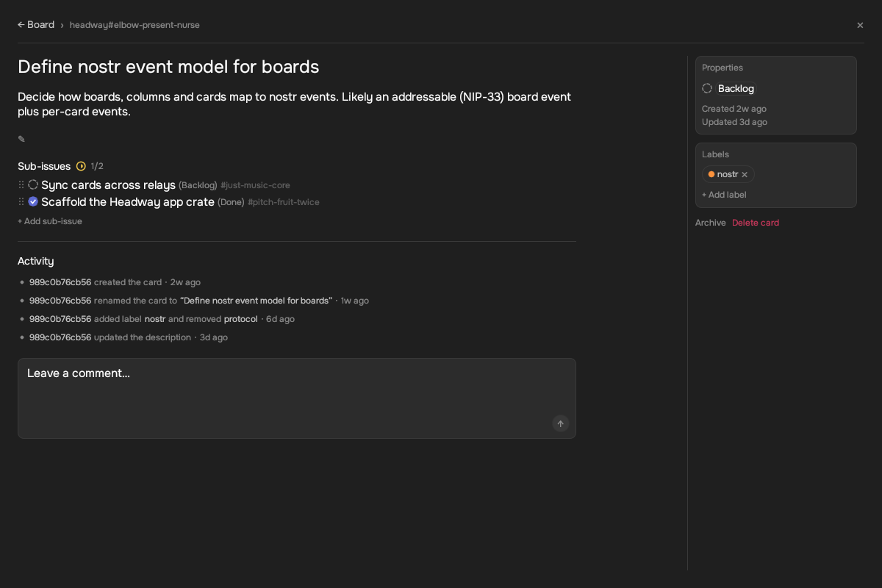This screenshot has width=882, height=588.
Task: Click the 'created the card' activity entry
Action: [115, 282]
